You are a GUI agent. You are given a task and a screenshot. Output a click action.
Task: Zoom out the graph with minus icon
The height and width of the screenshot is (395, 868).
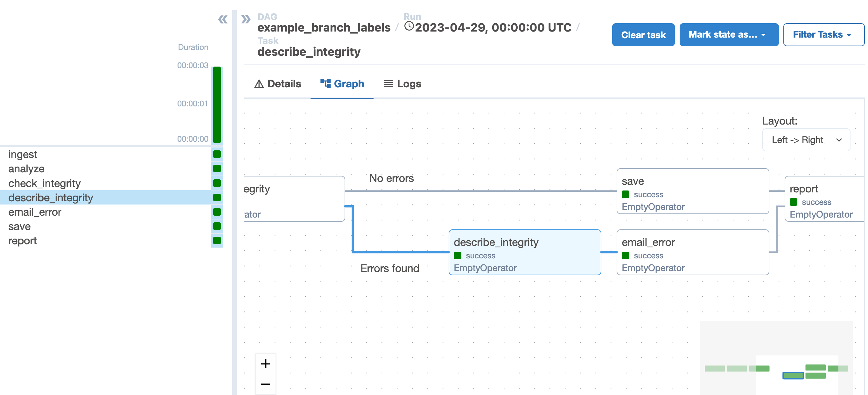coord(265,384)
